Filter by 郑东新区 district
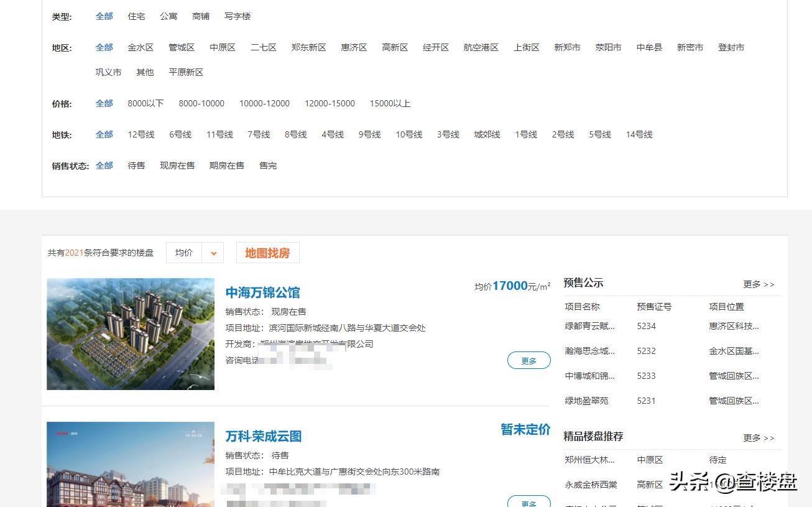 pyautogui.click(x=308, y=47)
